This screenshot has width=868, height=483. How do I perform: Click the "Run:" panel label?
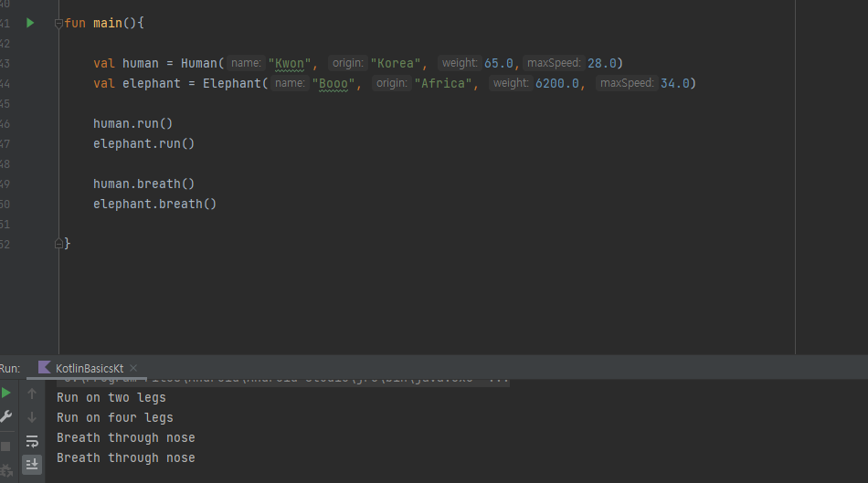(10, 369)
